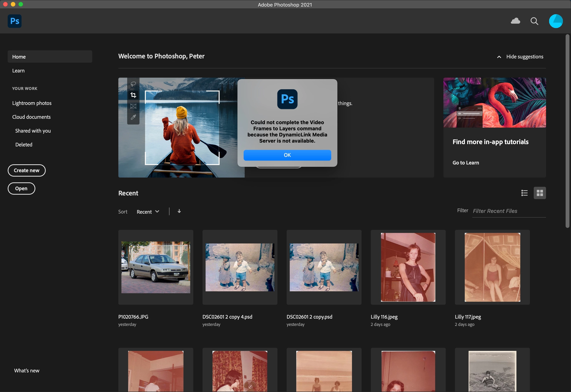Click the Photoshop Ps home logo
This screenshot has width=571, height=392.
pos(14,21)
